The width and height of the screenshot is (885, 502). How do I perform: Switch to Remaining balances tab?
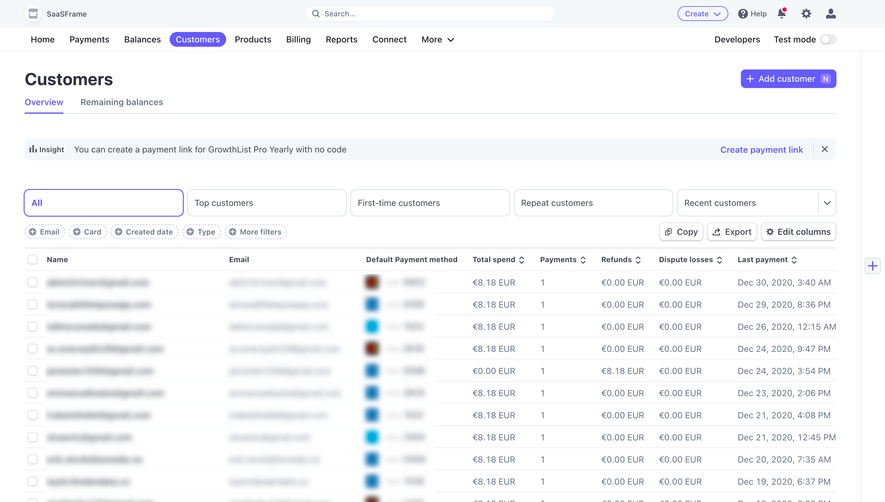point(121,102)
